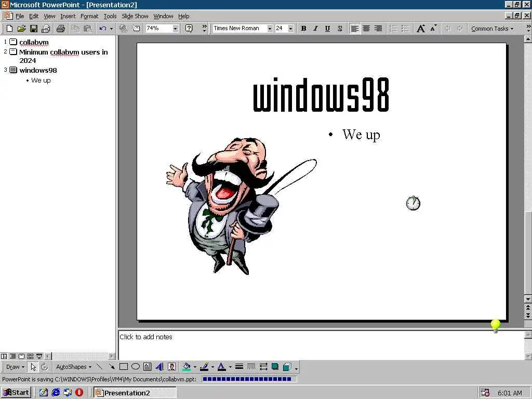Open the Edit menu
This screenshot has height=399, width=532.
tap(34, 16)
